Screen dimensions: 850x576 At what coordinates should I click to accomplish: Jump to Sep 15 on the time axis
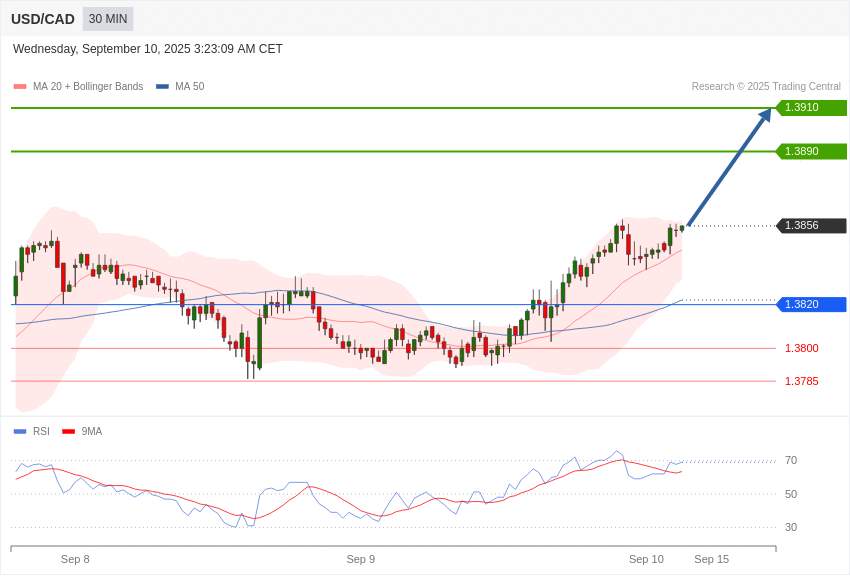click(x=711, y=560)
